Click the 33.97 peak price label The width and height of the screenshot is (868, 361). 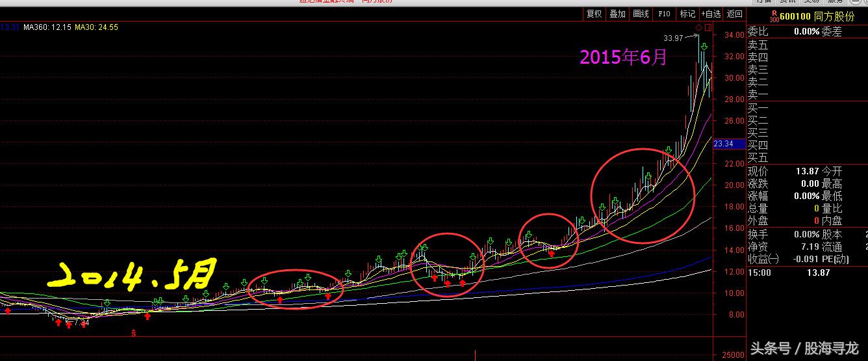click(x=674, y=38)
